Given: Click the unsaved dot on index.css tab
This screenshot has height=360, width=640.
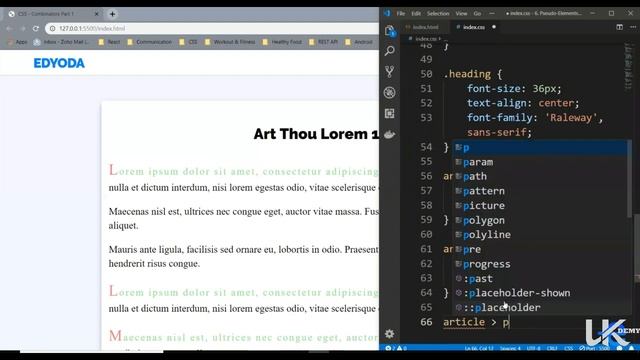Looking at the screenshot, I should coord(494,27).
